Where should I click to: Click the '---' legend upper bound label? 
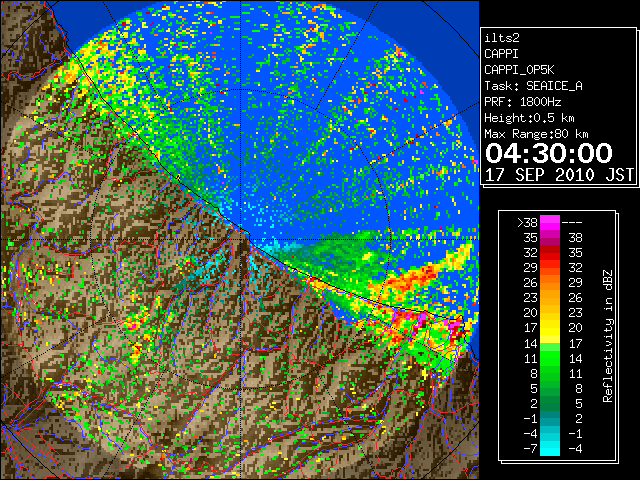[572, 223]
